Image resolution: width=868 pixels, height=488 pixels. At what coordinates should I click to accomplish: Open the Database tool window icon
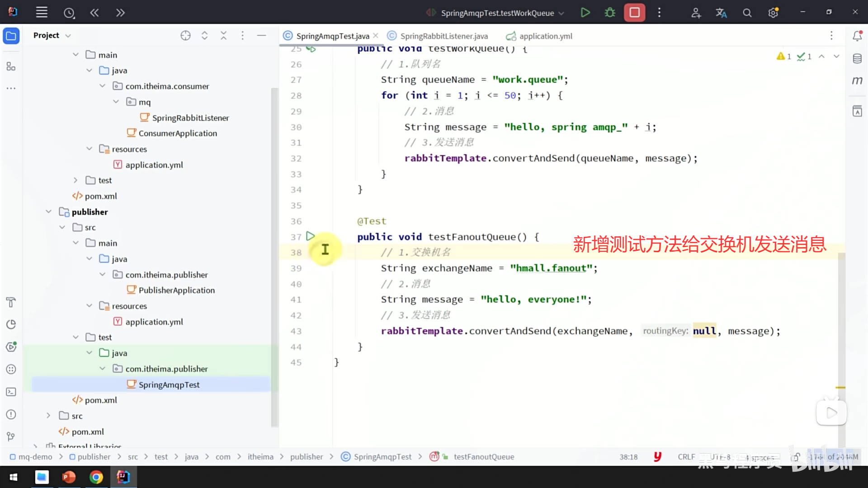pyautogui.click(x=857, y=59)
